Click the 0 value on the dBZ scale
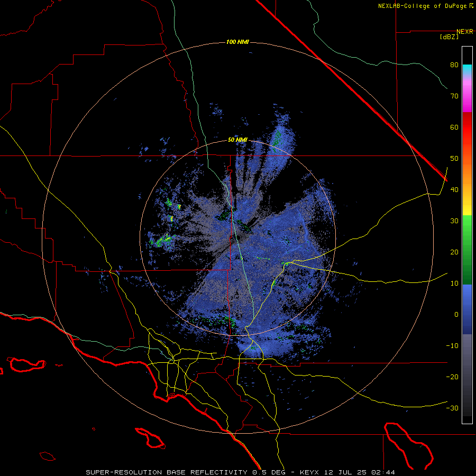 tap(456, 315)
